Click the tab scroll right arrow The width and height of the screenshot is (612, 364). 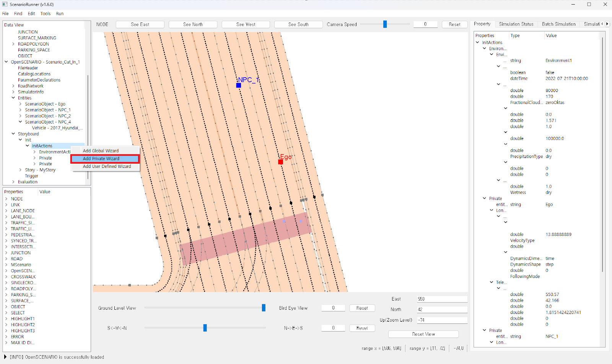click(x=607, y=24)
